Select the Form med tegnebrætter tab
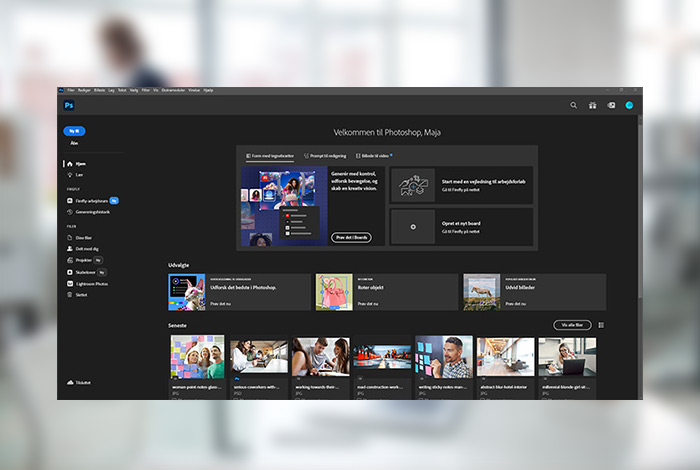Viewport: 700px width, 470px height. tap(270, 156)
